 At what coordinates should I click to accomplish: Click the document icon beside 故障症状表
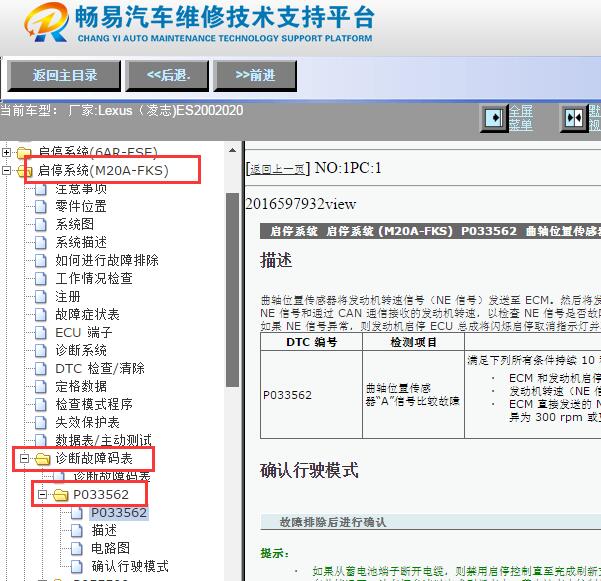point(41,315)
